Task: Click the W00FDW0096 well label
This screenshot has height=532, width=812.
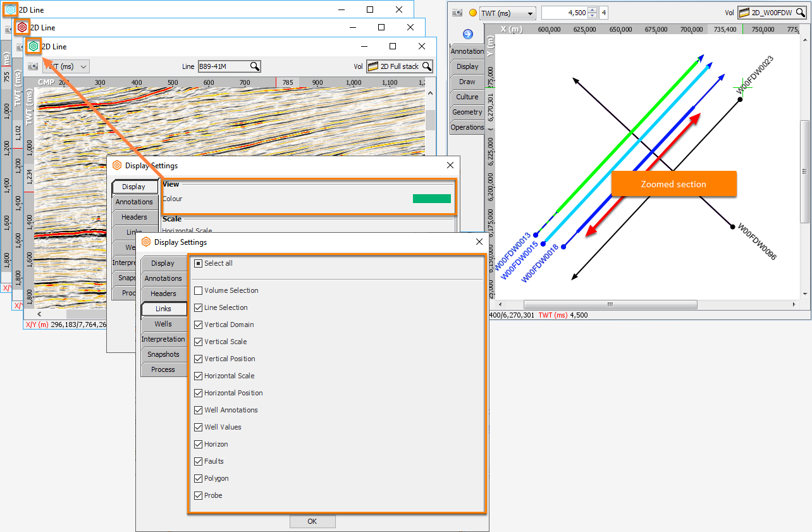Action: 757,241
